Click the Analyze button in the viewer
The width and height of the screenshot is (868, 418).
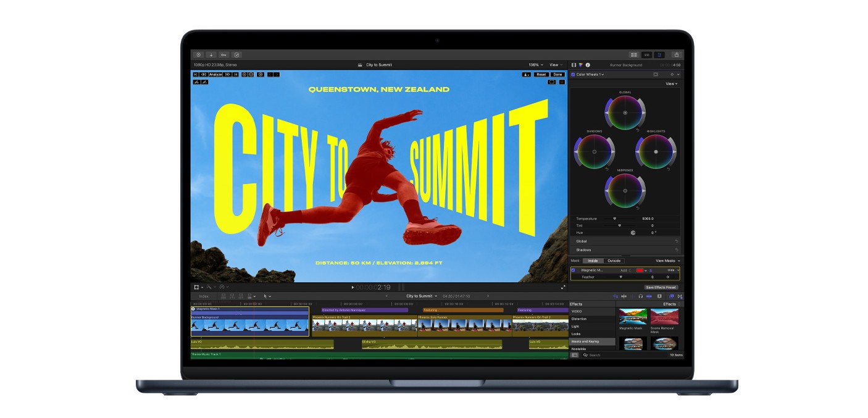(x=215, y=74)
